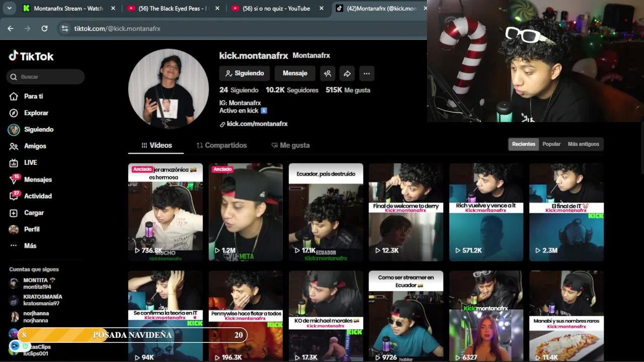
Task: Open the Final de welcome to derry video
Action: click(x=406, y=212)
